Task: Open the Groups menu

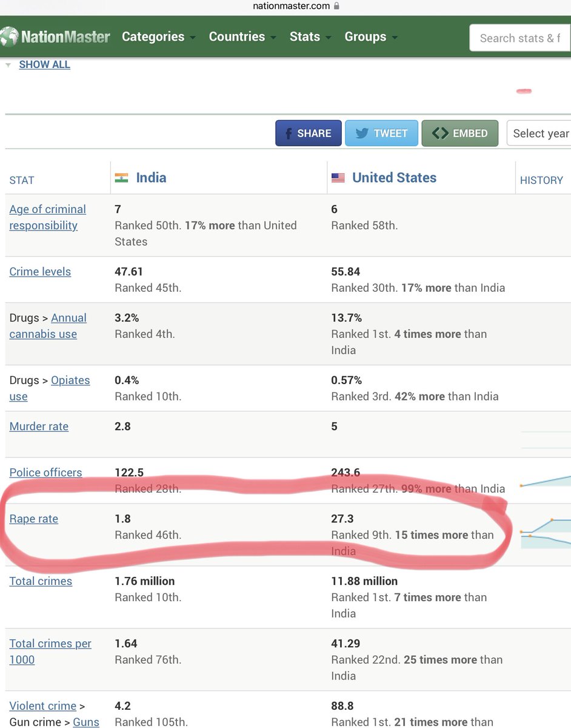Action: [371, 37]
